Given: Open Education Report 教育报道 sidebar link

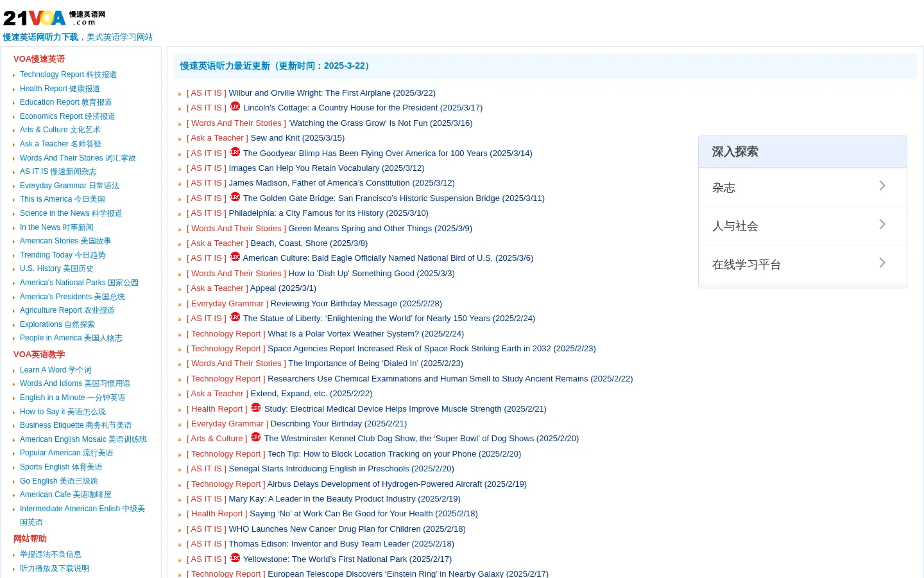Looking at the screenshot, I should click(x=65, y=102).
